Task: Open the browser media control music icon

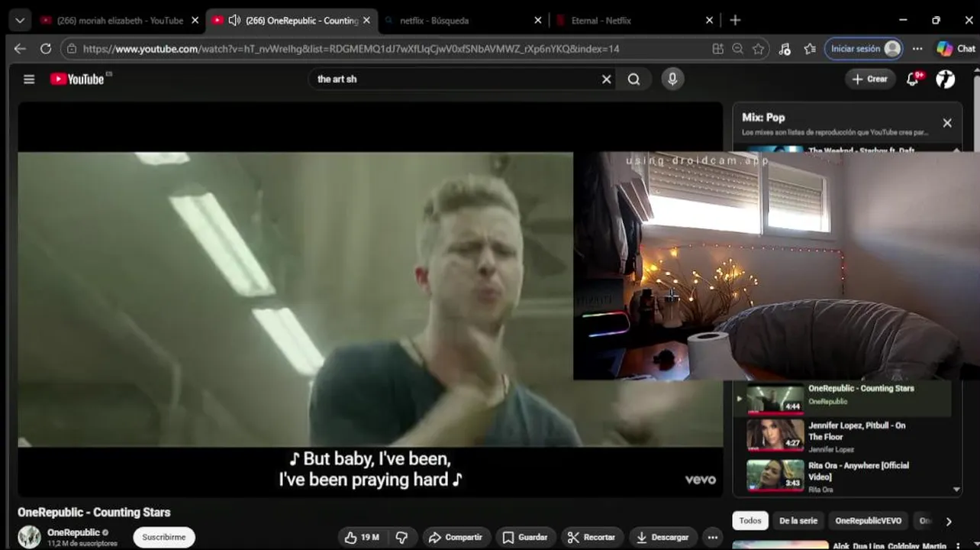Action: 785,49
